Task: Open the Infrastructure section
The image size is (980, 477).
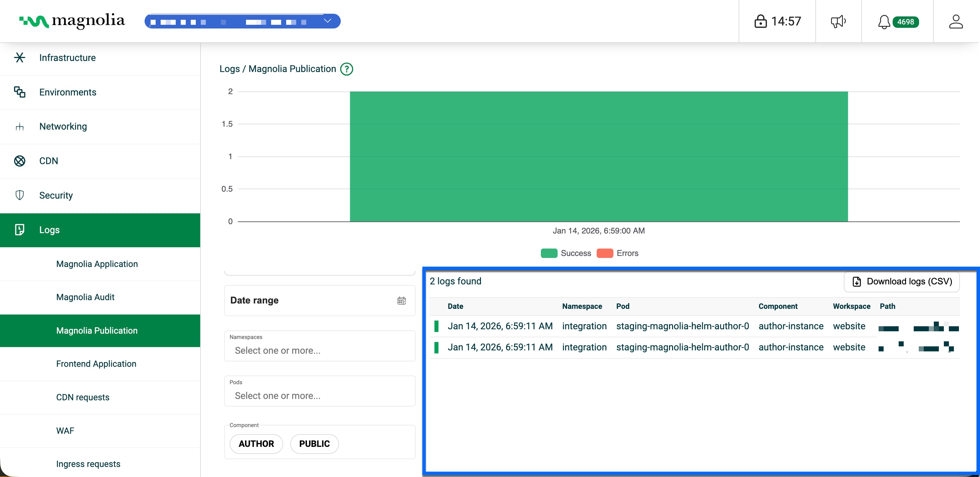Action: tap(67, 58)
